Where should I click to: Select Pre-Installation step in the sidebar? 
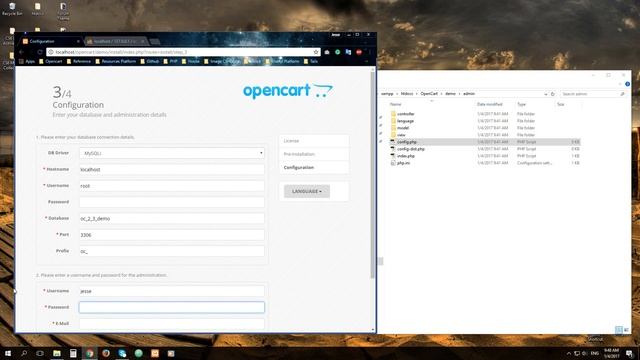click(314, 154)
